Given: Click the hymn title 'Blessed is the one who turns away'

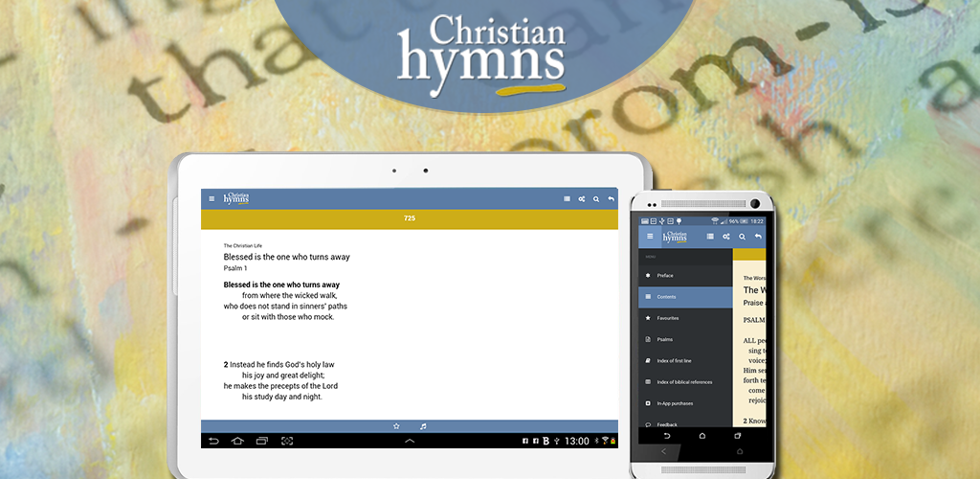Looking at the screenshot, I should pyautogui.click(x=287, y=257).
